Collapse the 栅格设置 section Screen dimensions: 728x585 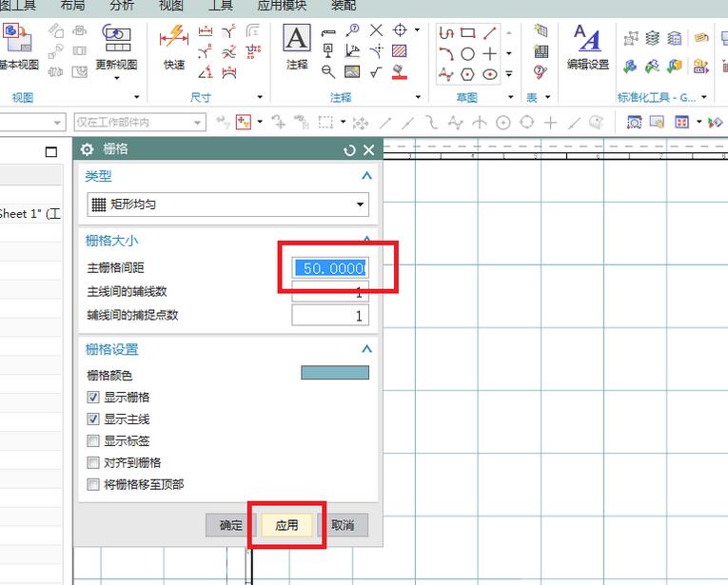366,350
